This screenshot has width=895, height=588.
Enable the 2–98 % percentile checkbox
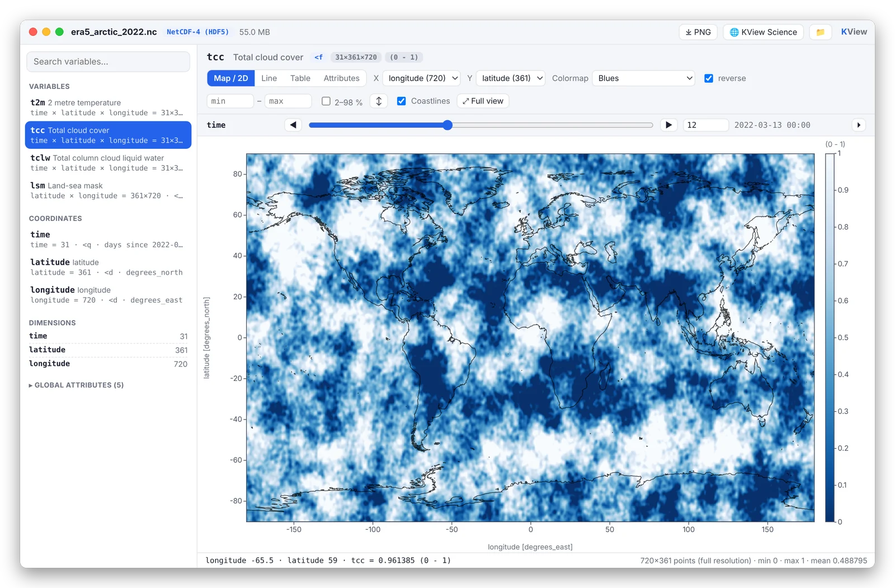click(326, 101)
